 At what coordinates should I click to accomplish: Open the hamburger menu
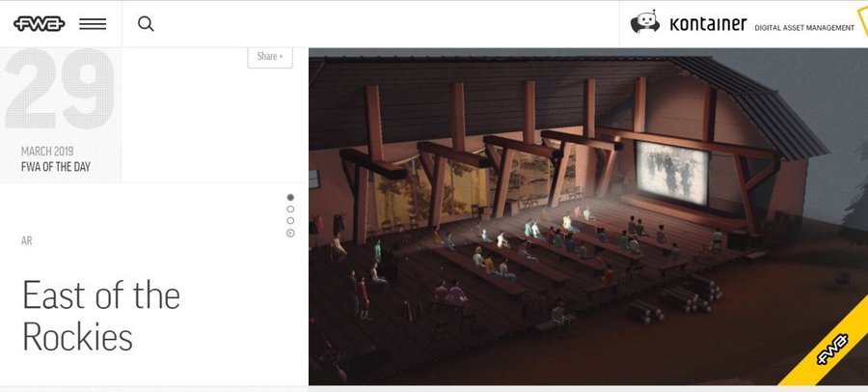pyautogui.click(x=93, y=24)
